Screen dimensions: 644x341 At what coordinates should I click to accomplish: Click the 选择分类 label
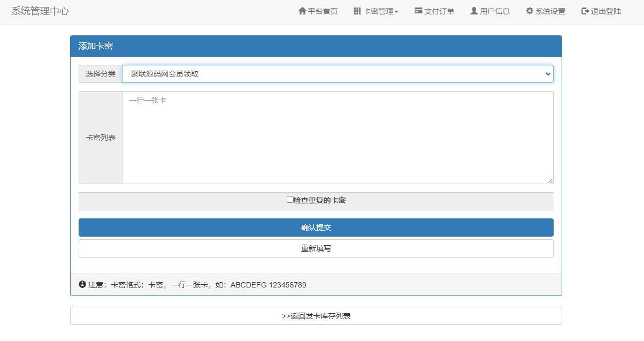pos(101,74)
